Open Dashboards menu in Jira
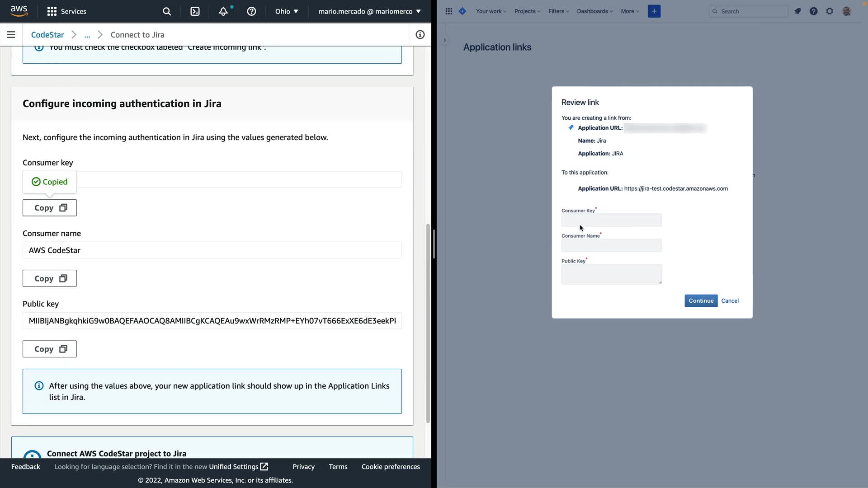This screenshot has height=488, width=868. click(x=594, y=11)
